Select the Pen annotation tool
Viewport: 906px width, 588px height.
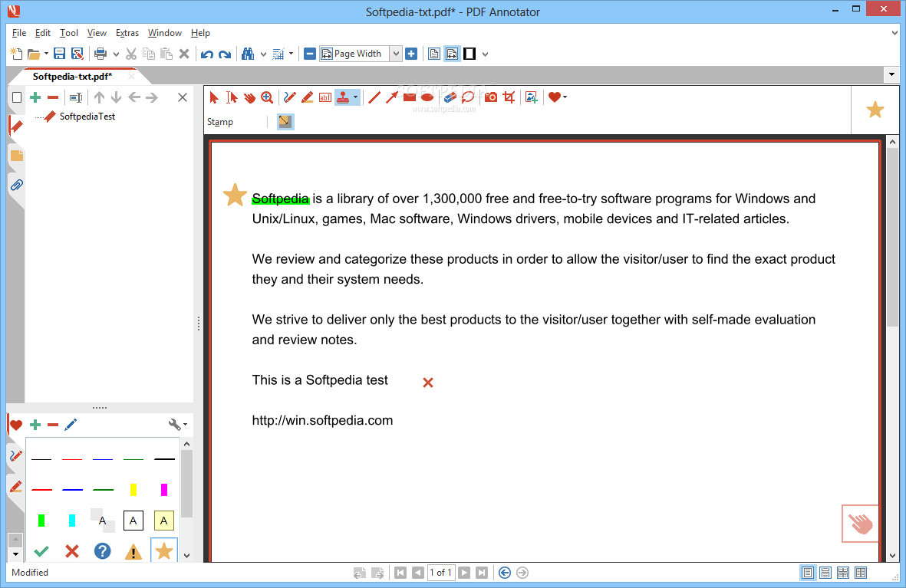point(290,97)
